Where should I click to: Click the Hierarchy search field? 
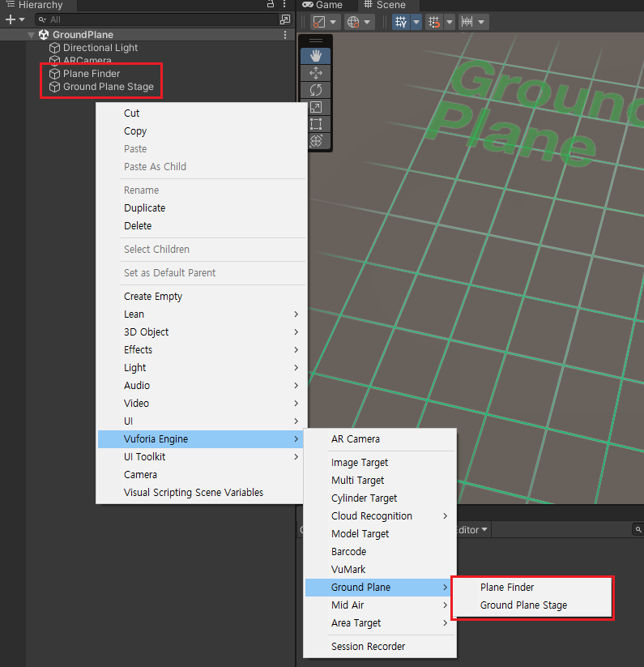tap(156, 19)
